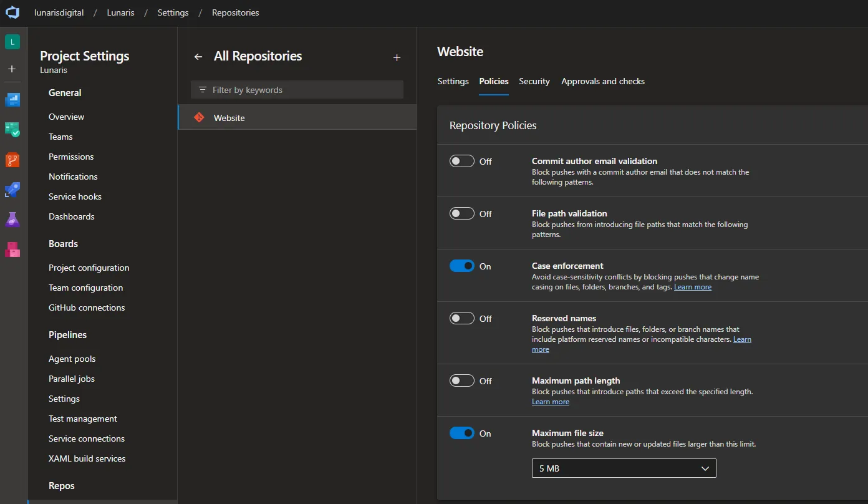
Task: Click the Git icon next to Website repository
Action: point(198,117)
